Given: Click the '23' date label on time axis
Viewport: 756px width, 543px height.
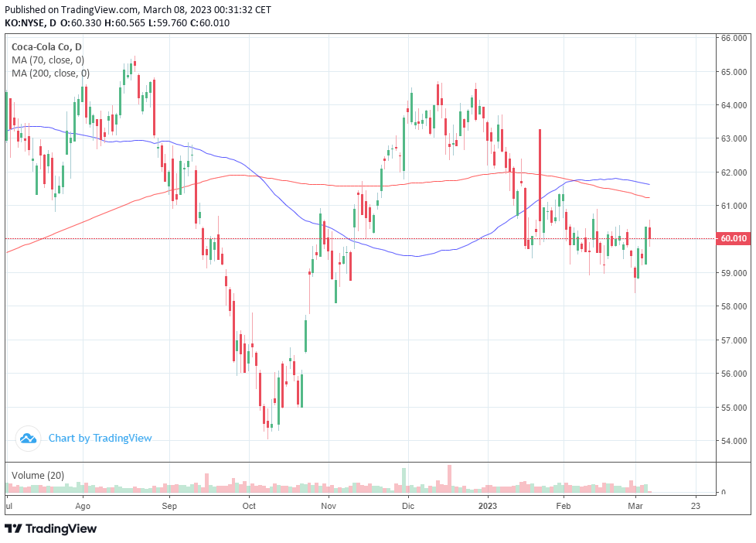Looking at the screenshot, I should 695,507.
